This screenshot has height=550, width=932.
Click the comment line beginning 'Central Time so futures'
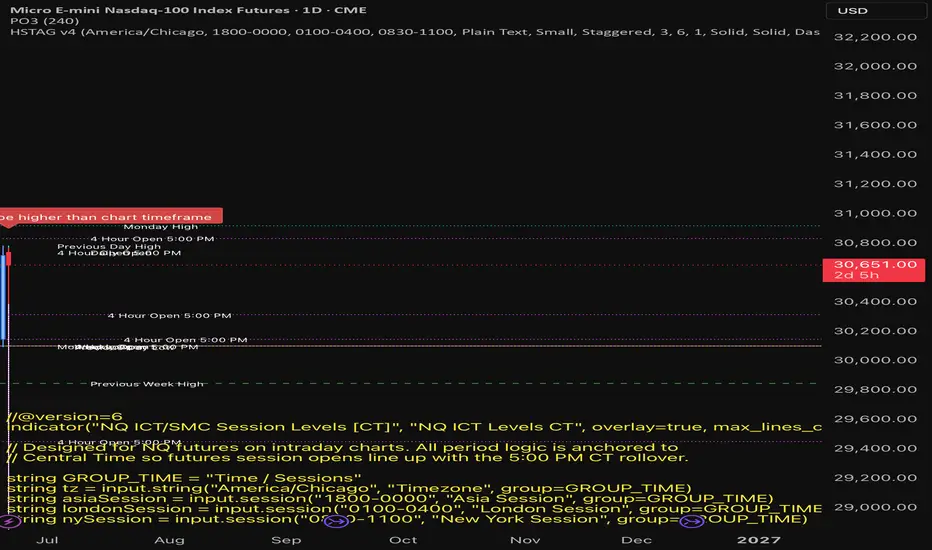pyautogui.click(x=348, y=457)
